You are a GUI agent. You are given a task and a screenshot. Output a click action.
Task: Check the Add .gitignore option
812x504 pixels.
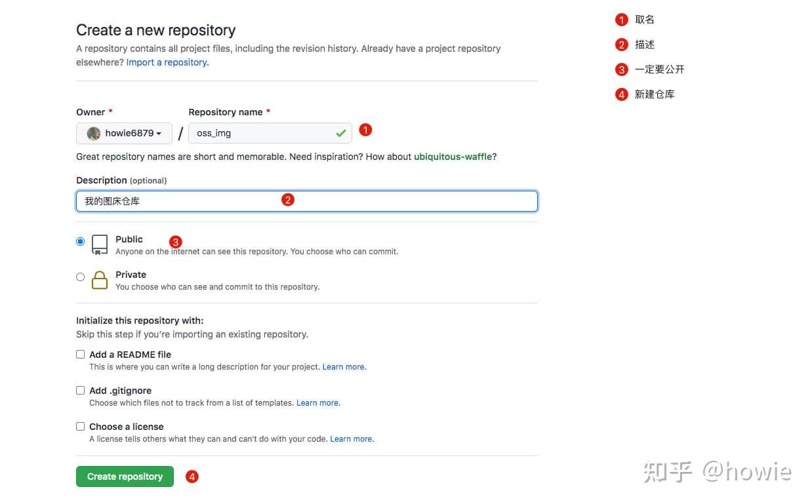(x=81, y=390)
